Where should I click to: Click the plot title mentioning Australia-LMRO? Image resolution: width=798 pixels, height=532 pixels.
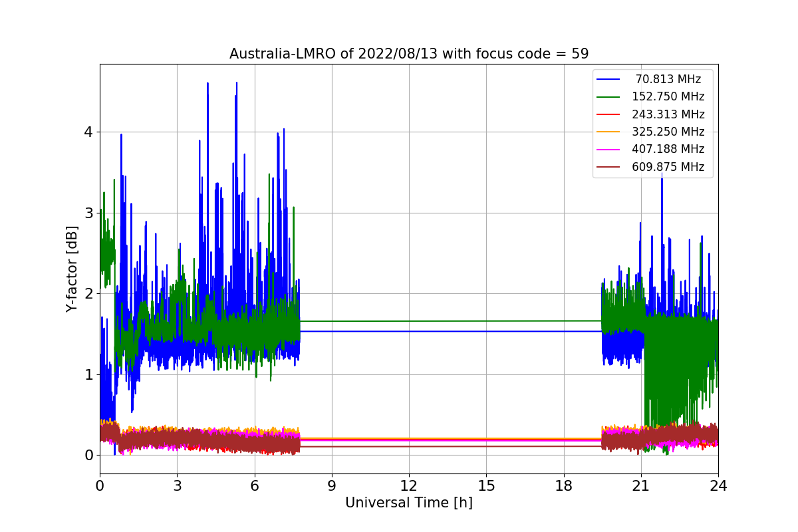click(409, 54)
